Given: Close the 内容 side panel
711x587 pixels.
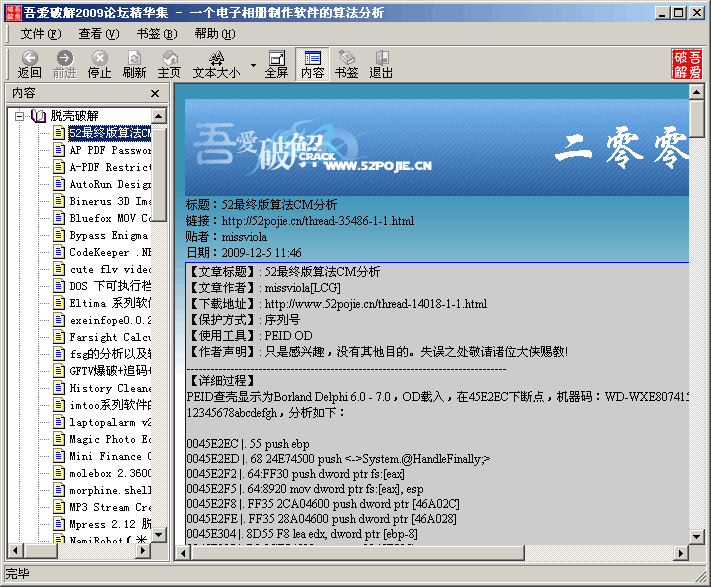Looking at the screenshot, I should 155,93.
